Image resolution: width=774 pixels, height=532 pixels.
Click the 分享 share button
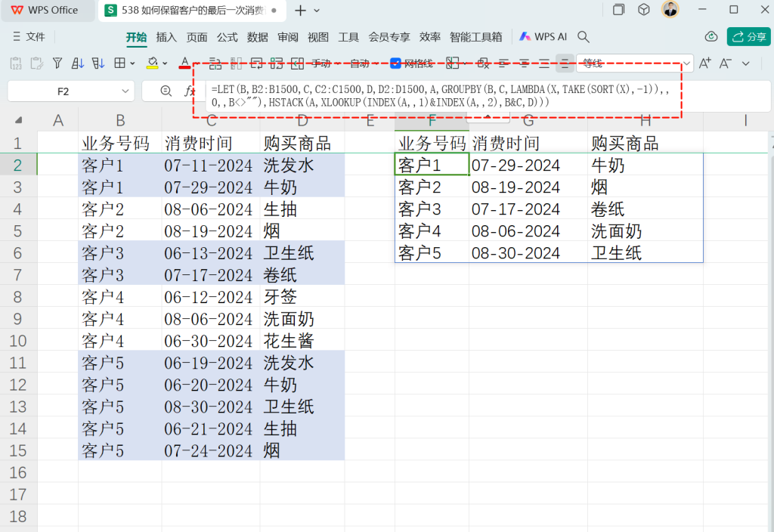(x=749, y=36)
